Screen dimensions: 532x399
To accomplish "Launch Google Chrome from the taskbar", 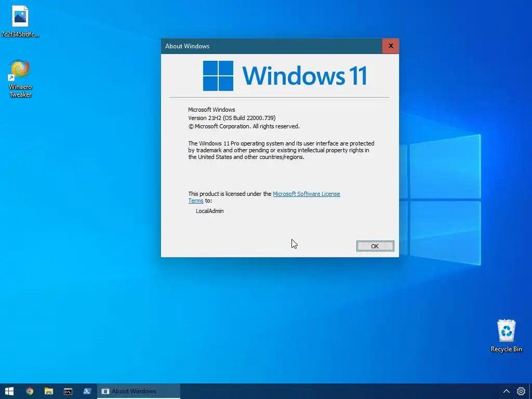I will coord(30,391).
